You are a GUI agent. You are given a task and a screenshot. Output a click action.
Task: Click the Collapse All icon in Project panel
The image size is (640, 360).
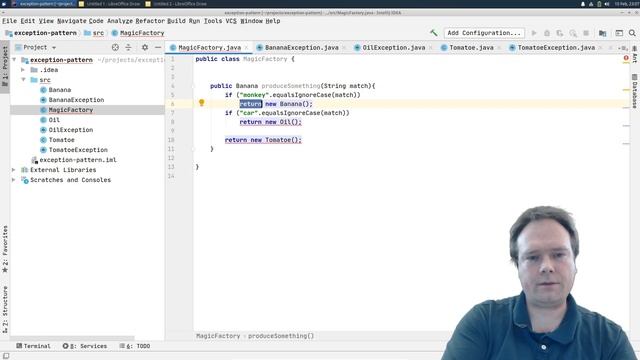pos(128,47)
